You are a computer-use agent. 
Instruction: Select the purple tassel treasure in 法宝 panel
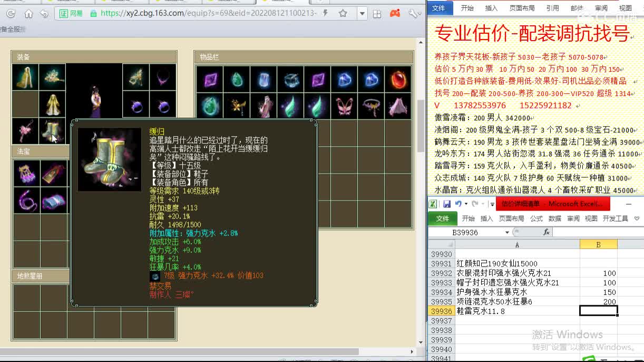(25, 173)
